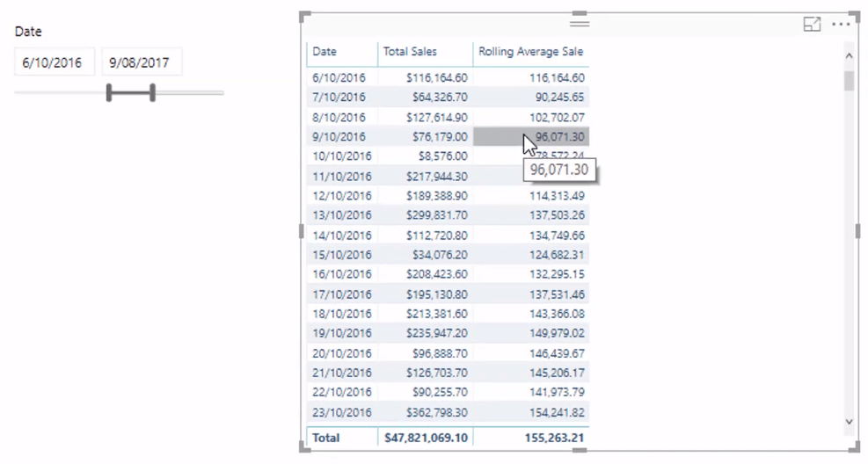Viewport: 868px width, 464px height.
Task: Click Total Sales value $96,888.70
Action: tap(440, 353)
